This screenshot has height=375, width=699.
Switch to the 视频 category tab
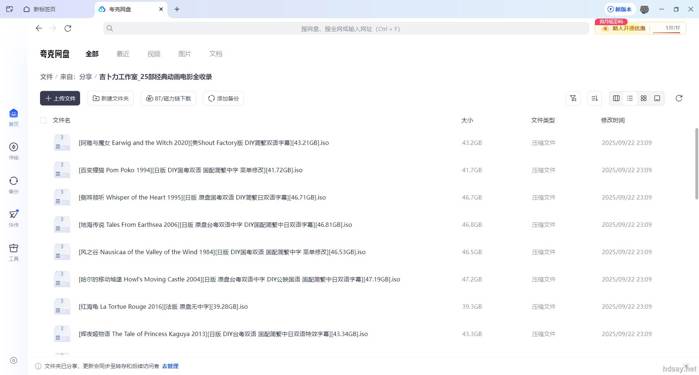(x=153, y=54)
